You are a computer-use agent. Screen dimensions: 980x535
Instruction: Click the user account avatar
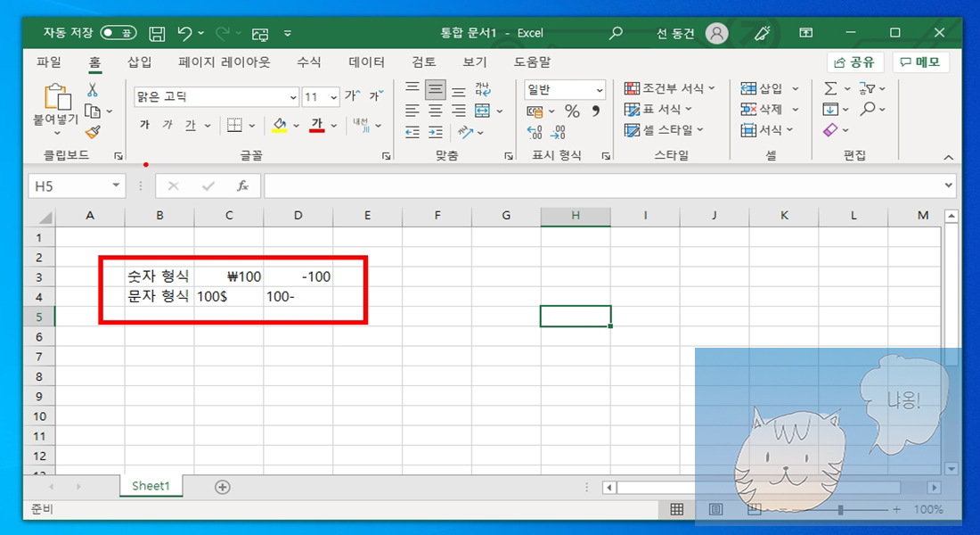[x=717, y=33]
